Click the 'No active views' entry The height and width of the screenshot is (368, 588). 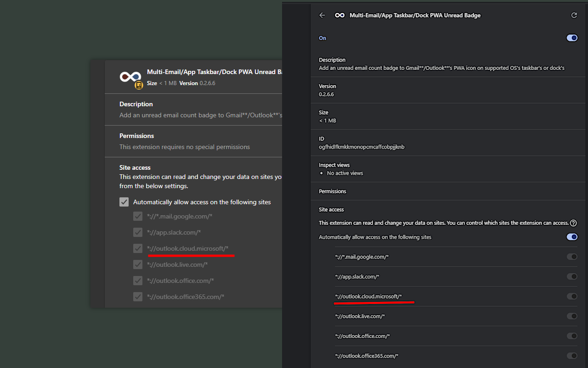(345, 173)
